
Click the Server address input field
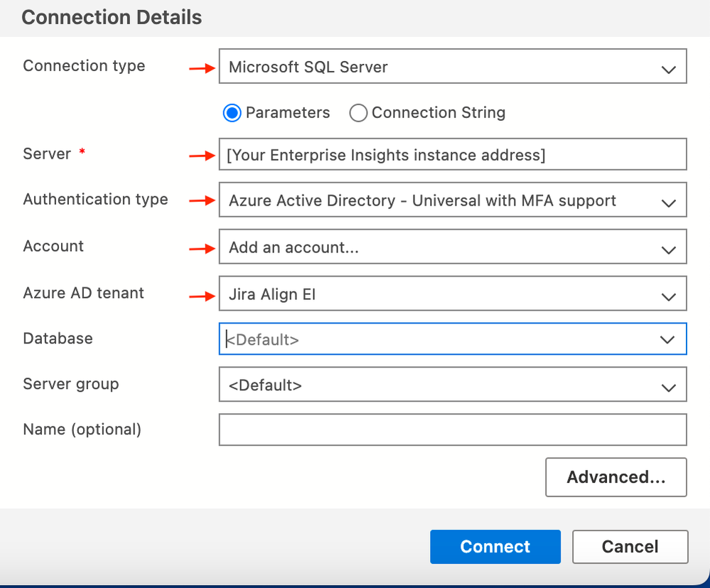(x=452, y=155)
